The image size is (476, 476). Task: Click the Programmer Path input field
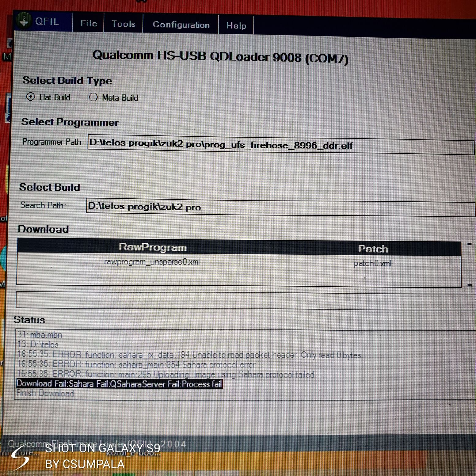tap(280, 144)
